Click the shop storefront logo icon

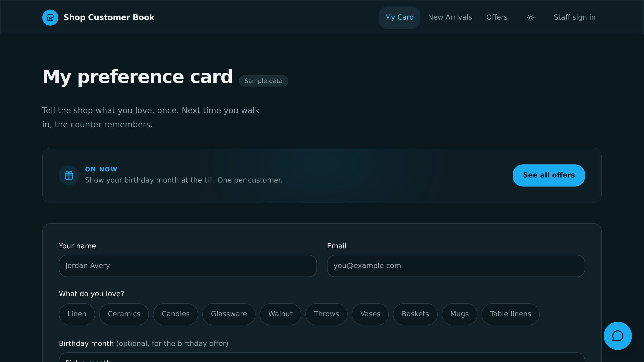point(50,18)
